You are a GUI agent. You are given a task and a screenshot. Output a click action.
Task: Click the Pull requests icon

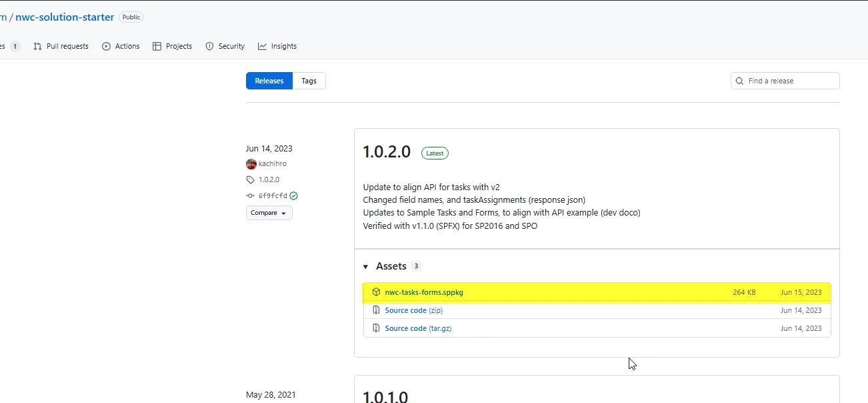37,46
